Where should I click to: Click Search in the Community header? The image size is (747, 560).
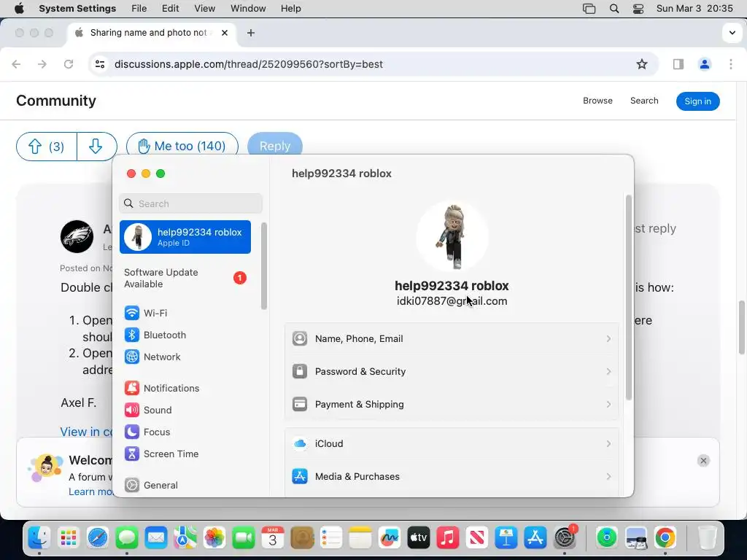[x=644, y=101]
